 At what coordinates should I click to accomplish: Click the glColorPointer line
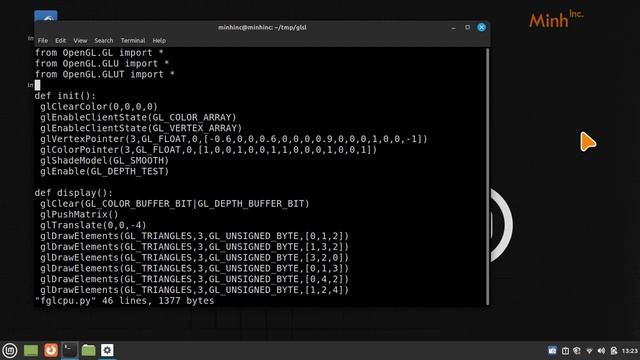209,149
